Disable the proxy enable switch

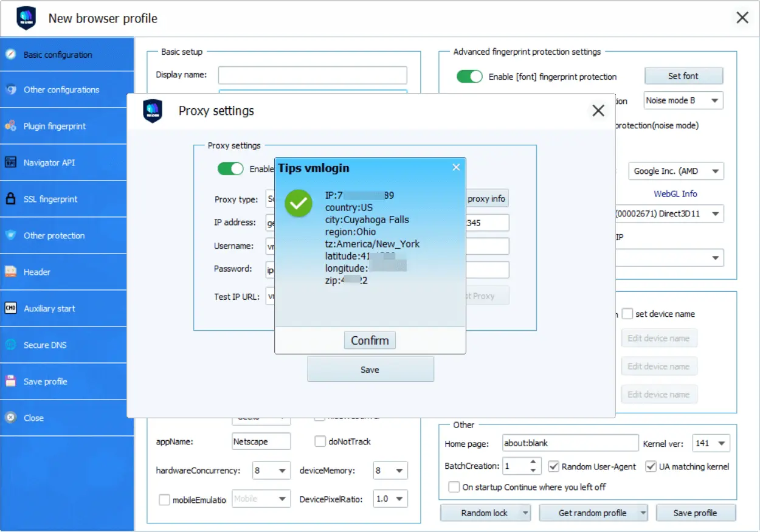(230, 168)
